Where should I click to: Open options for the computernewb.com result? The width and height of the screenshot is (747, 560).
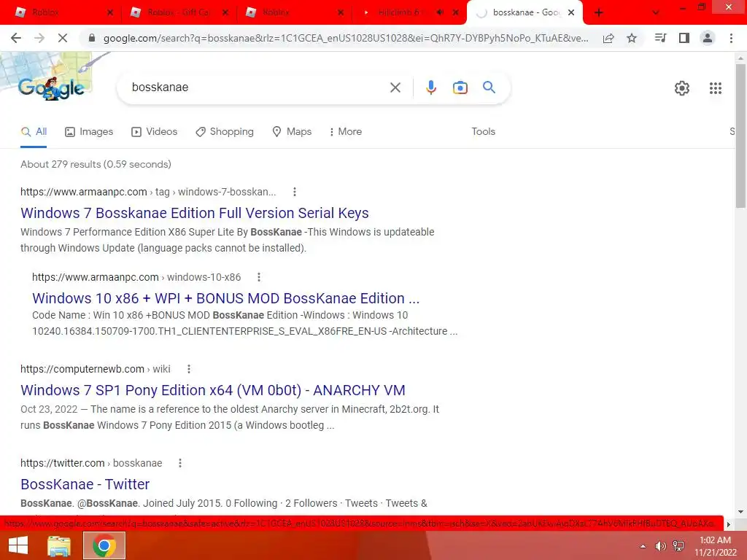click(189, 369)
